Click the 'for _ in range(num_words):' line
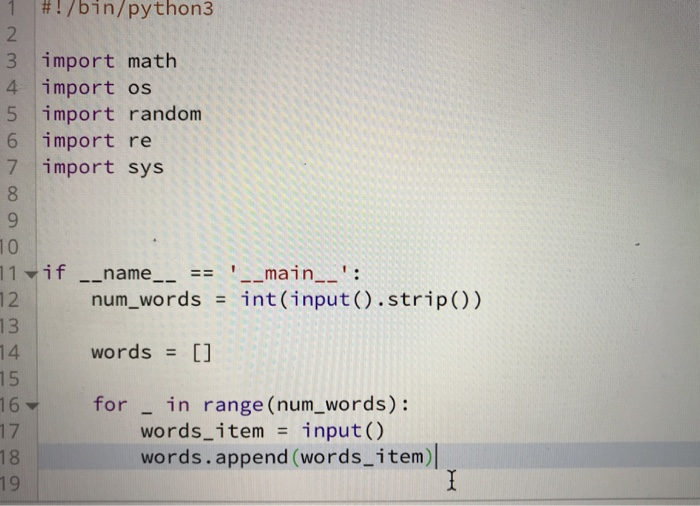 251,405
